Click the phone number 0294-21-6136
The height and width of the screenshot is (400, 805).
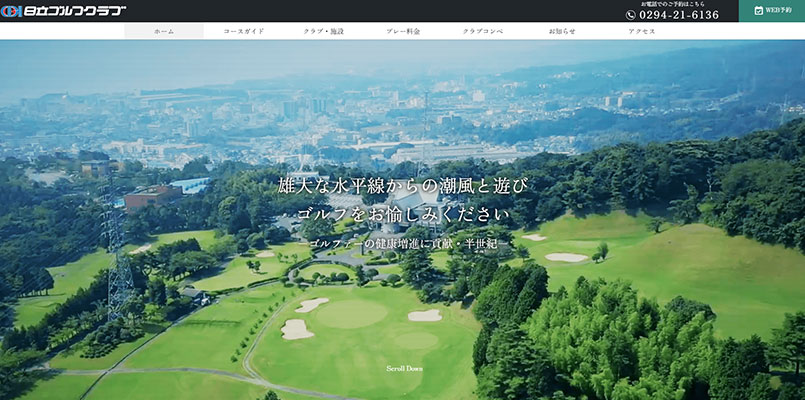click(679, 15)
